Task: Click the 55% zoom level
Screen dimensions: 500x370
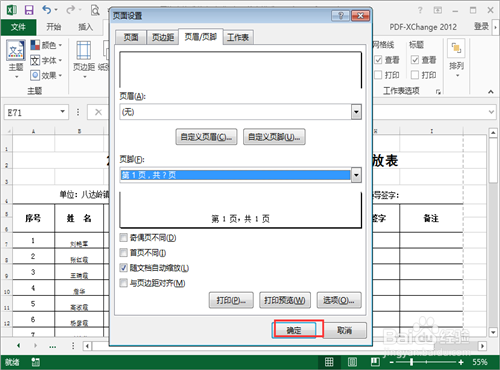Action: (x=480, y=362)
